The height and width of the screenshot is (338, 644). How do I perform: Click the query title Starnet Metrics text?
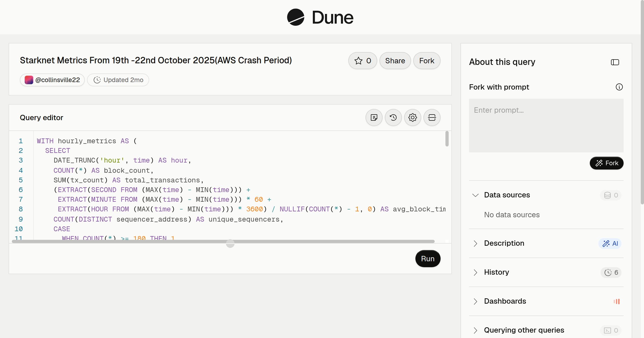coord(156,60)
